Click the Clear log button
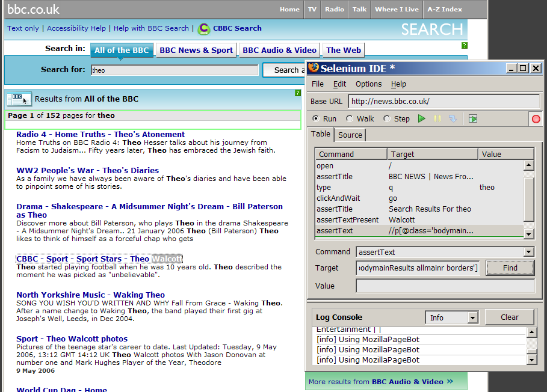The width and height of the screenshot is (547, 392). pyautogui.click(x=509, y=317)
